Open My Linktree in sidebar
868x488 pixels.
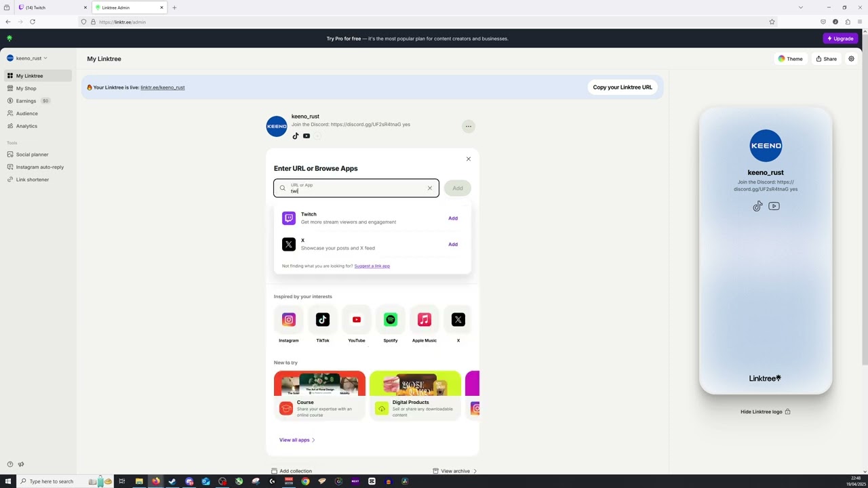click(37, 76)
